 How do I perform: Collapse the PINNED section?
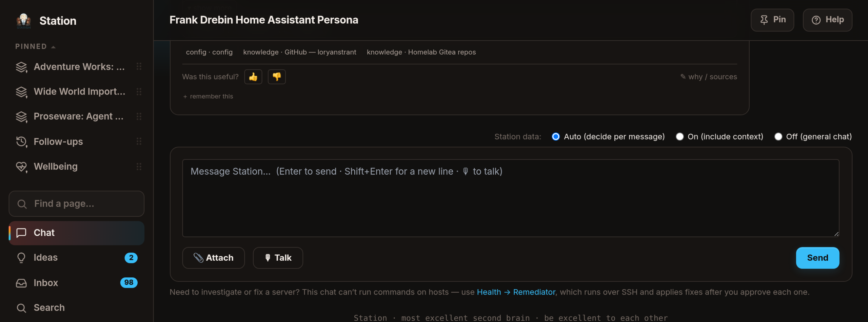pos(35,47)
